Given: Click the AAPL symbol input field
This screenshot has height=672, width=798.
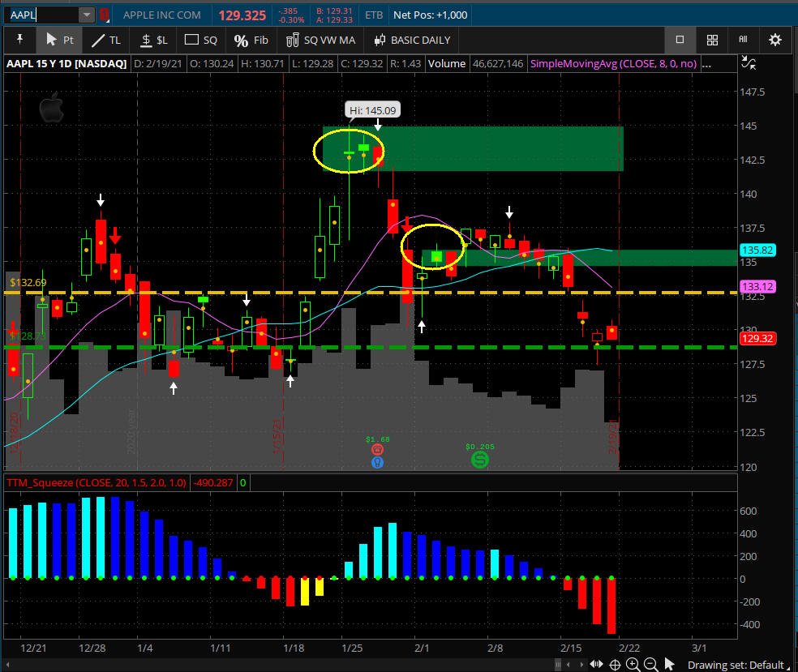Looking at the screenshot, I should click(x=43, y=15).
